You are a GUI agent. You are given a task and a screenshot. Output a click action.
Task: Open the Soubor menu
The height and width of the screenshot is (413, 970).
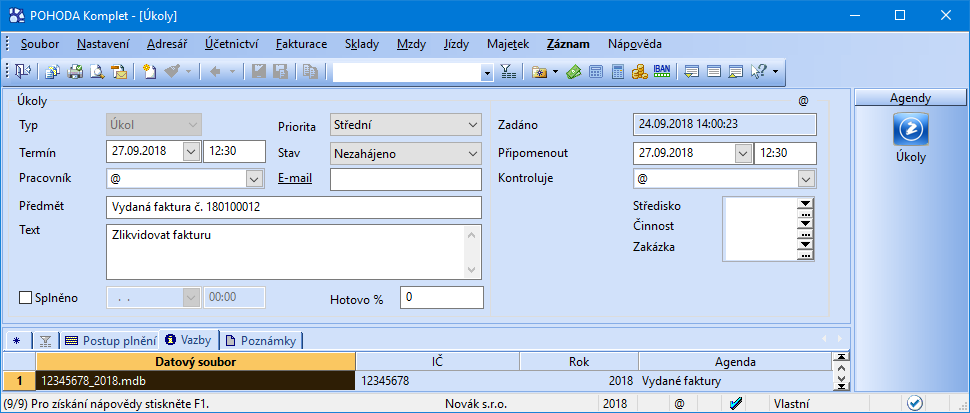(x=40, y=45)
